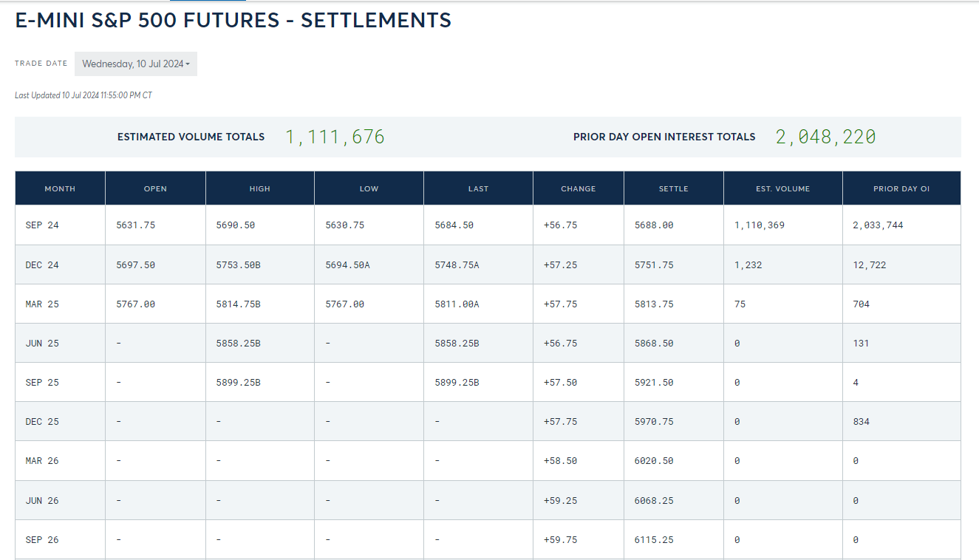The height and width of the screenshot is (560, 979).
Task: Click estimated volume 1,232
Action: click(748, 264)
